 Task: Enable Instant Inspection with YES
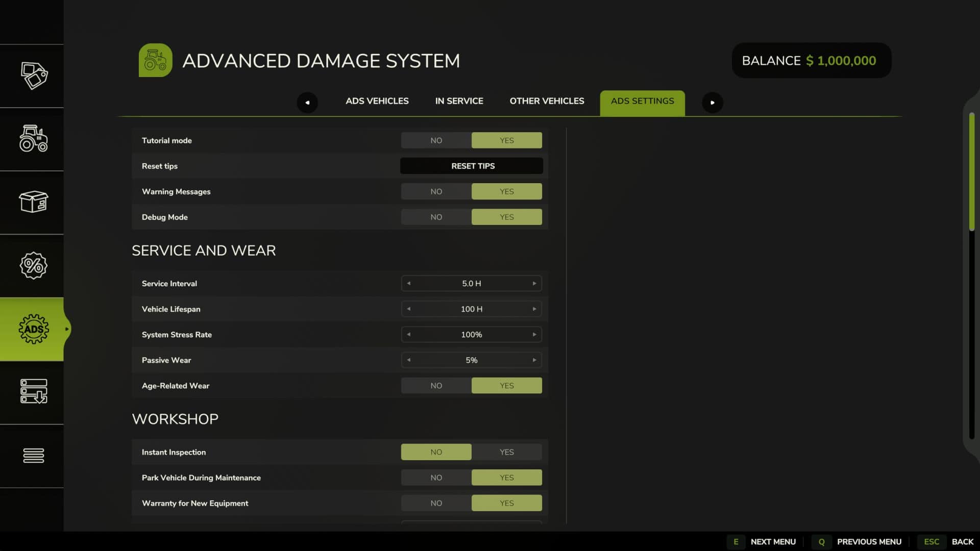coord(506,452)
